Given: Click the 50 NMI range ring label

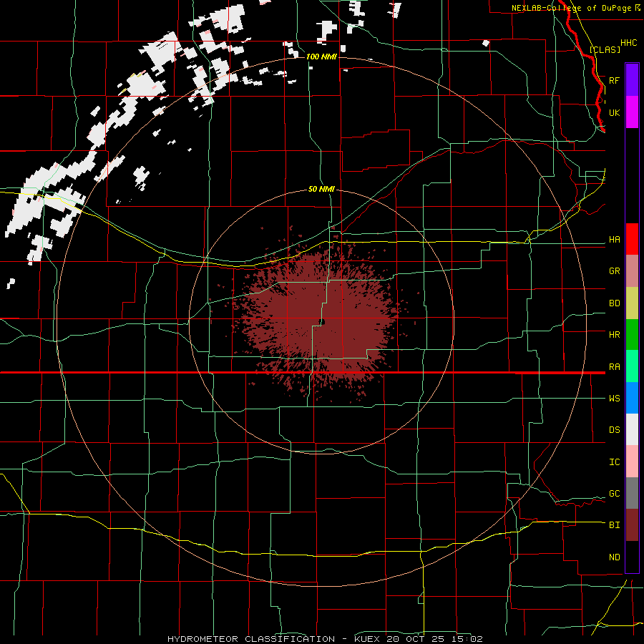Looking at the screenshot, I should 321,189.
